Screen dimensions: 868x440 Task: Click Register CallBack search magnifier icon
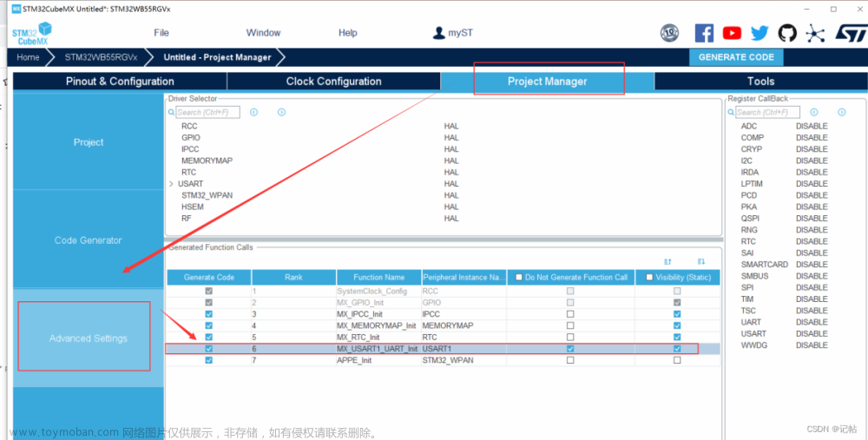[731, 112]
